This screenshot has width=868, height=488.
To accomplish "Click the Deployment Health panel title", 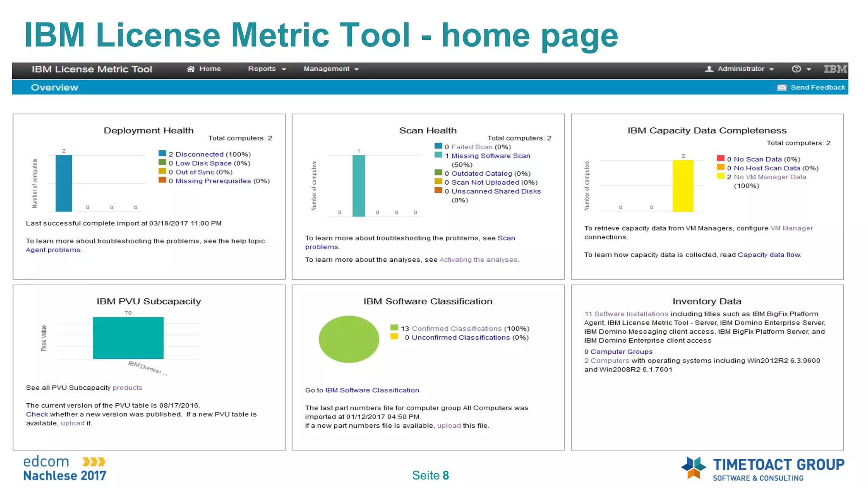I will coord(149,130).
